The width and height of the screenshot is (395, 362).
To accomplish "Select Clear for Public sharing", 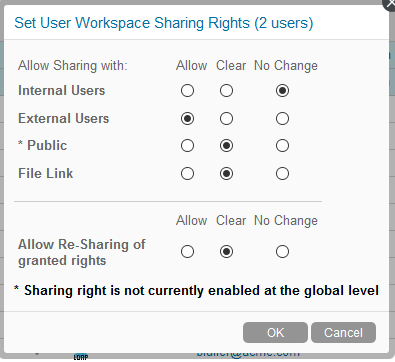I will click(x=226, y=146).
